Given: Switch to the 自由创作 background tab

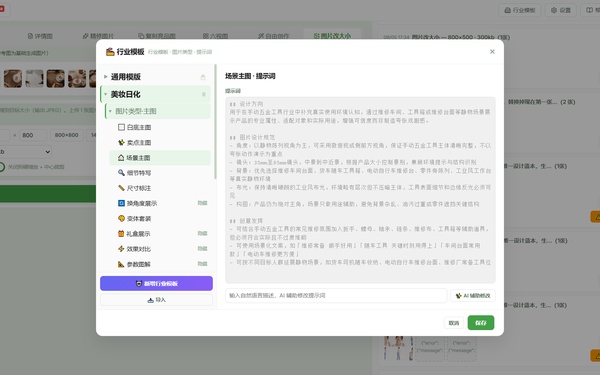Looking at the screenshot, I should (x=274, y=36).
